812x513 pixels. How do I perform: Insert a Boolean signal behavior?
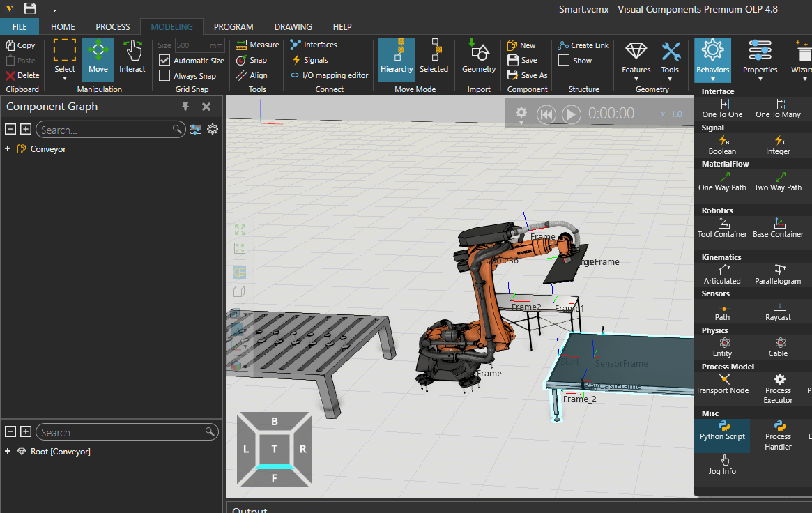pyautogui.click(x=722, y=146)
